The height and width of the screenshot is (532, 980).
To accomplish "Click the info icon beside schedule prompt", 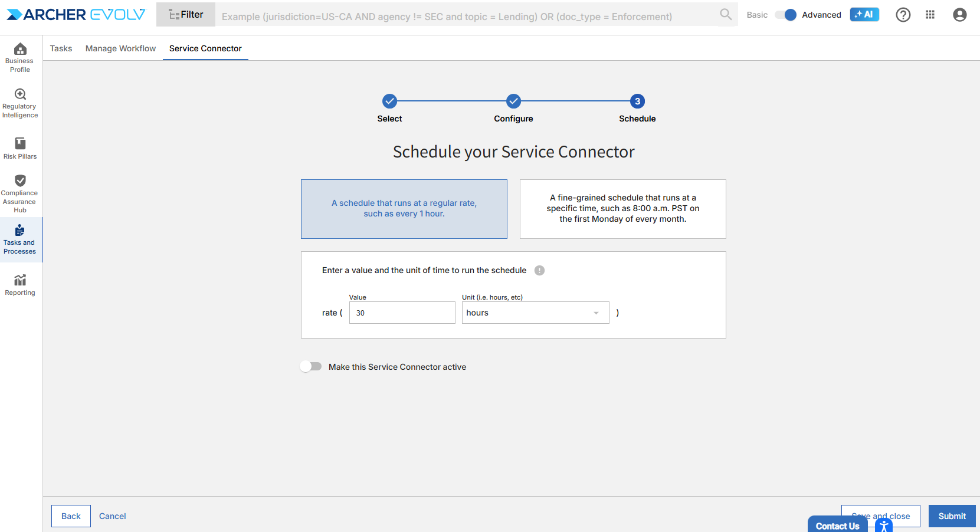I will tap(539, 270).
